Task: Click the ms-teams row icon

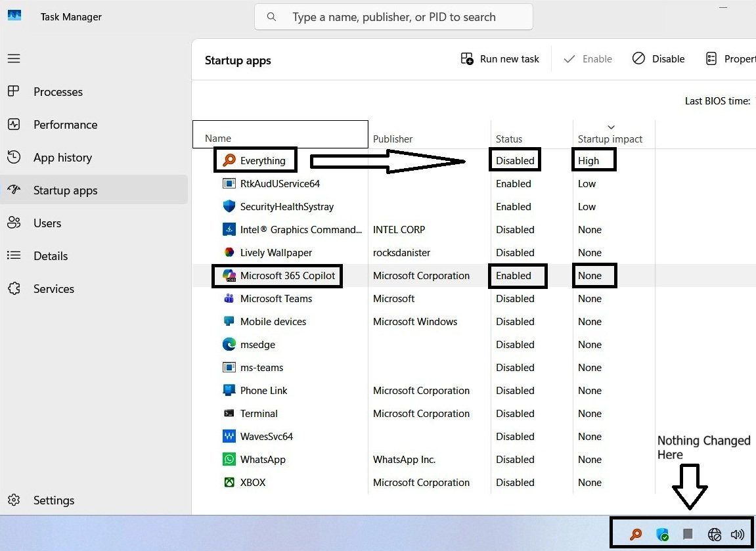Action: click(229, 367)
